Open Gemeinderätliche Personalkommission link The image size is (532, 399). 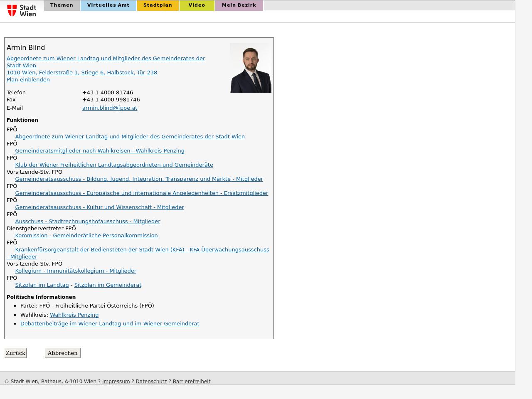pos(86,236)
